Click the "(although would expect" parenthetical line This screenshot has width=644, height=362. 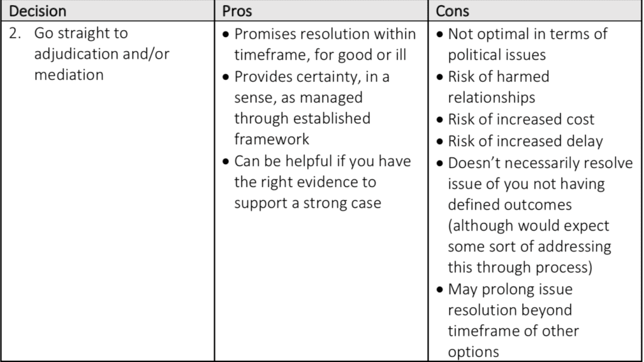(x=528, y=226)
